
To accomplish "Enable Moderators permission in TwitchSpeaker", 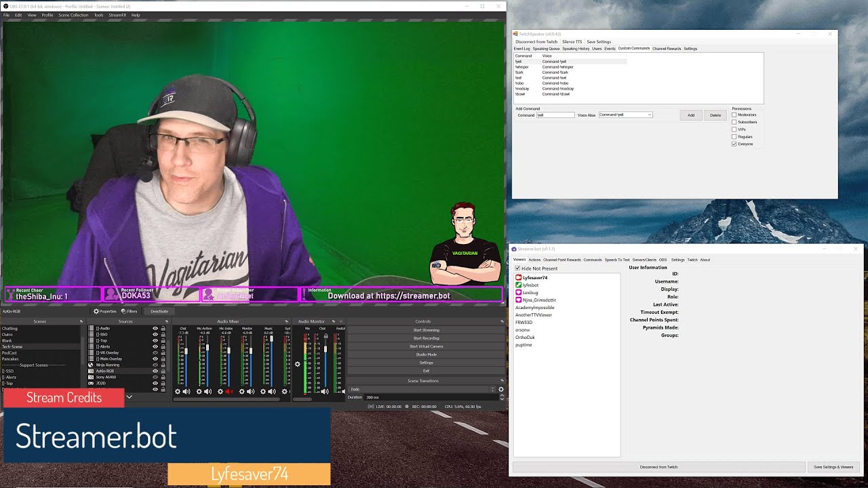I will pyautogui.click(x=734, y=115).
